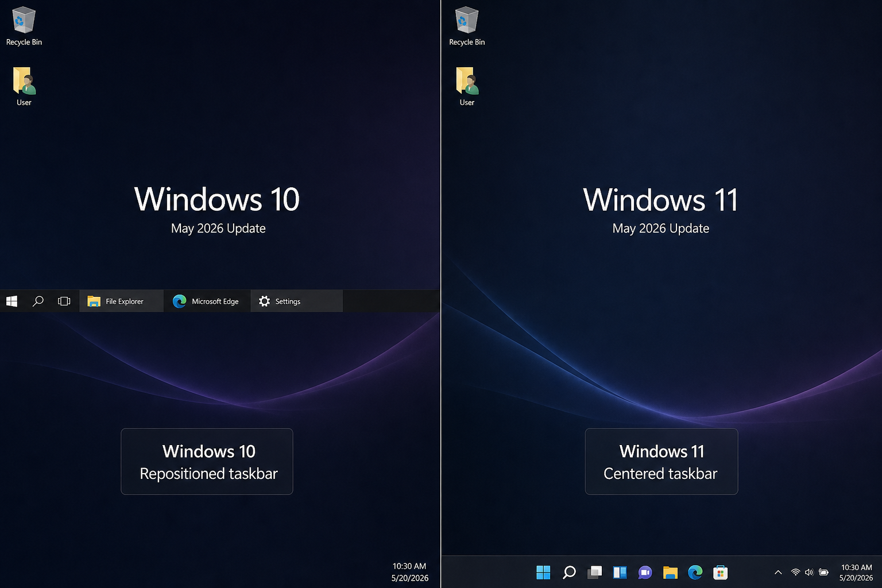Open the Windows 11 clock and date

coord(856,572)
